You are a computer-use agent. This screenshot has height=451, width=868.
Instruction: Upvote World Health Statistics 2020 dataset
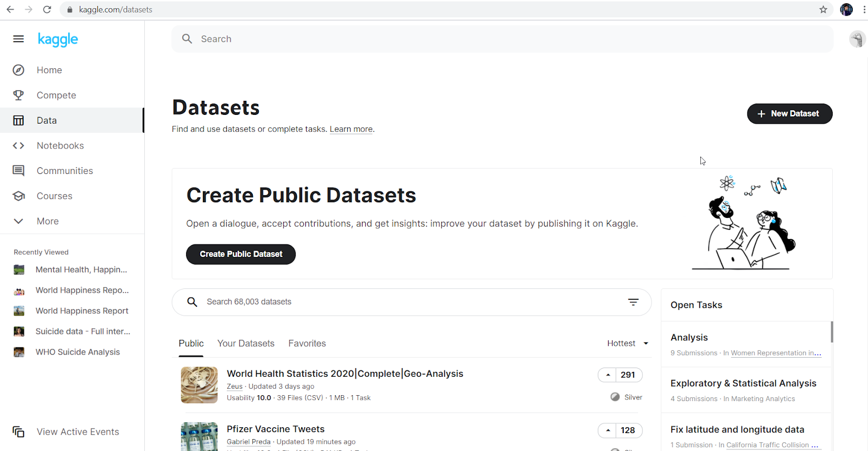coord(608,375)
